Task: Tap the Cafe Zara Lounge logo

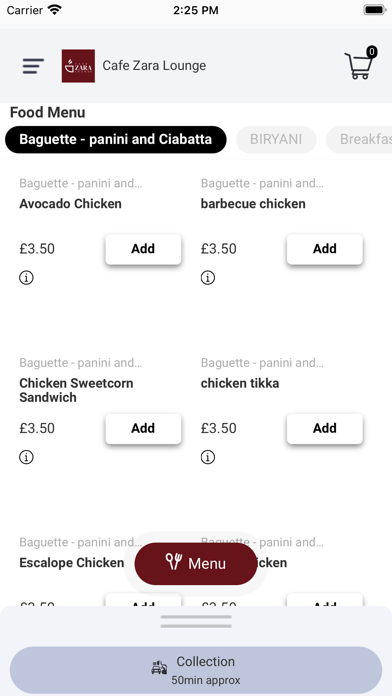Action: click(78, 66)
